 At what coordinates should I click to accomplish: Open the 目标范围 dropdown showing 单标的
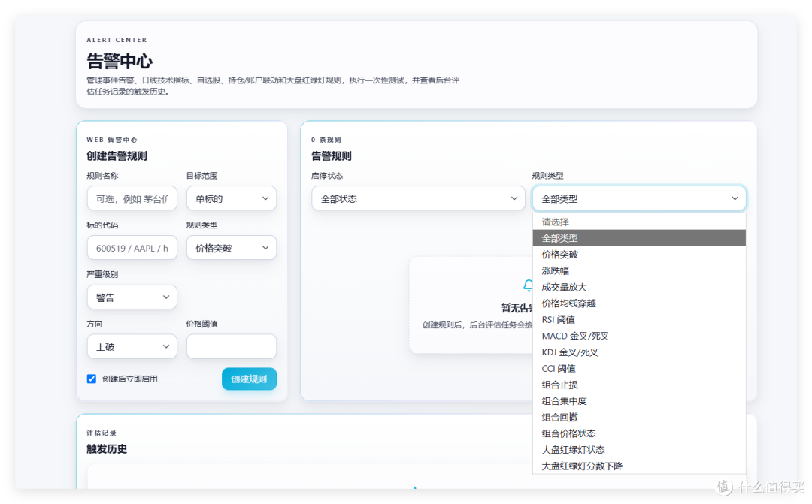click(232, 198)
